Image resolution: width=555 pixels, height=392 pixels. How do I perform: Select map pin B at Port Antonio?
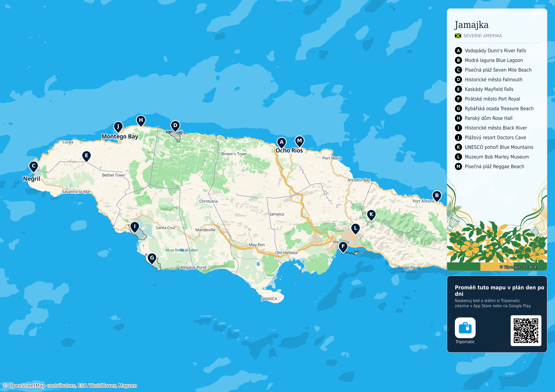pyautogui.click(x=437, y=196)
